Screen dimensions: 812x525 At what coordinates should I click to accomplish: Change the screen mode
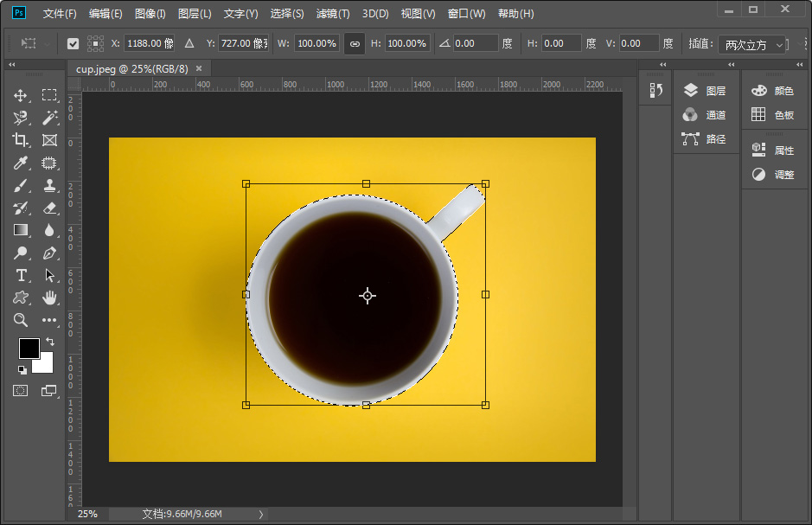(48, 390)
